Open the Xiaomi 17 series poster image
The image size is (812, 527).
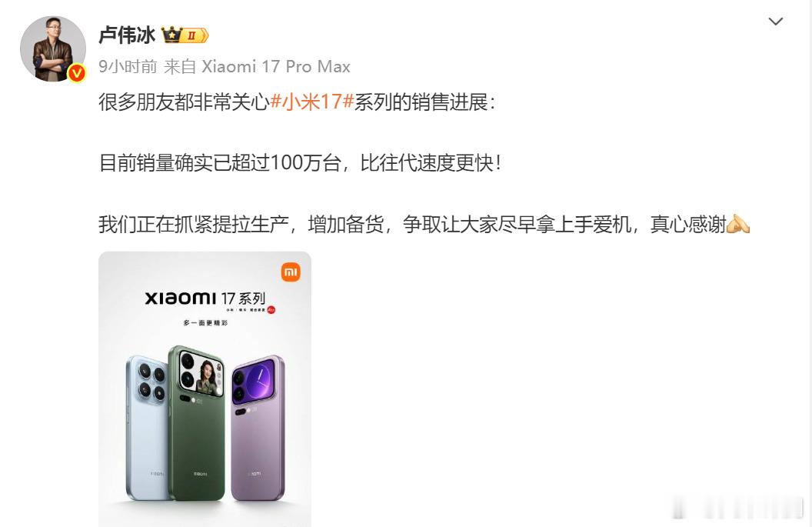coord(205,389)
